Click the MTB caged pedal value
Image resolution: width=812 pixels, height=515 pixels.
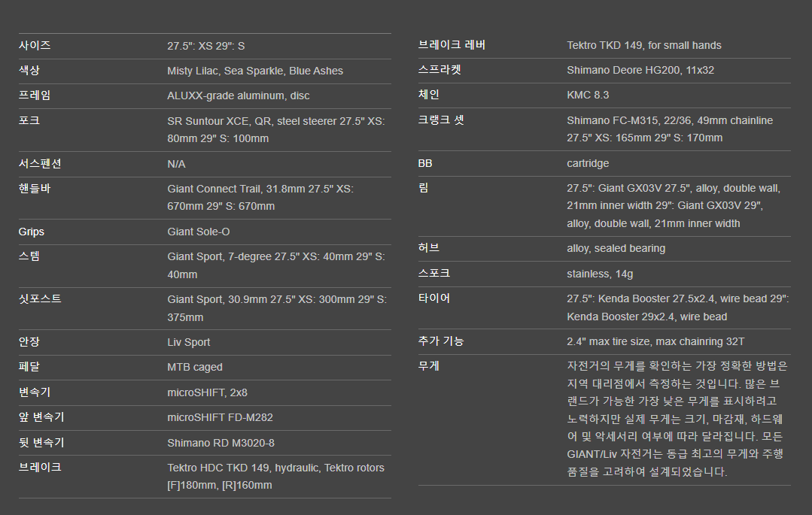pyautogui.click(x=195, y=367)
